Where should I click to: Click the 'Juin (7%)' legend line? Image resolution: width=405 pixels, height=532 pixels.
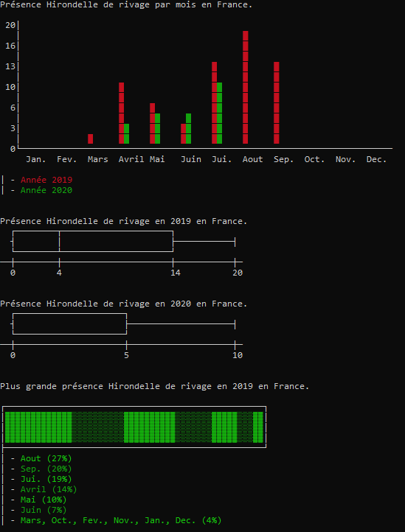pos(44,510)
